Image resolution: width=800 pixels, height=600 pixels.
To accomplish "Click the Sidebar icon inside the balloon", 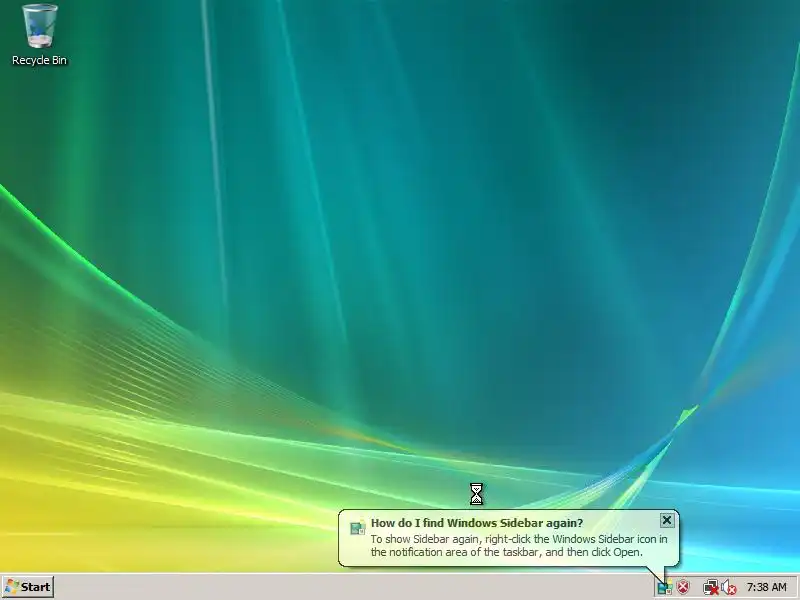I will (x=358, y=528).
